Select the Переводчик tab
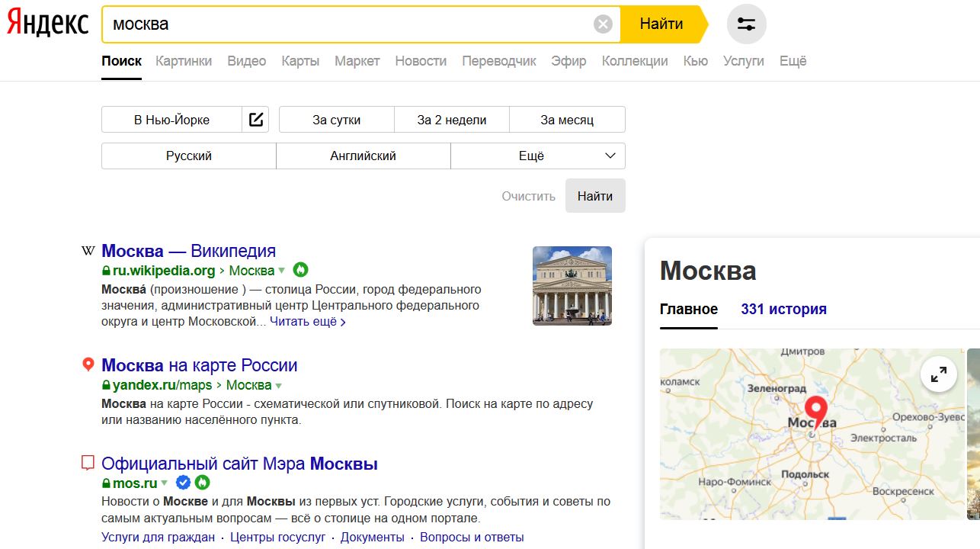 499,61
